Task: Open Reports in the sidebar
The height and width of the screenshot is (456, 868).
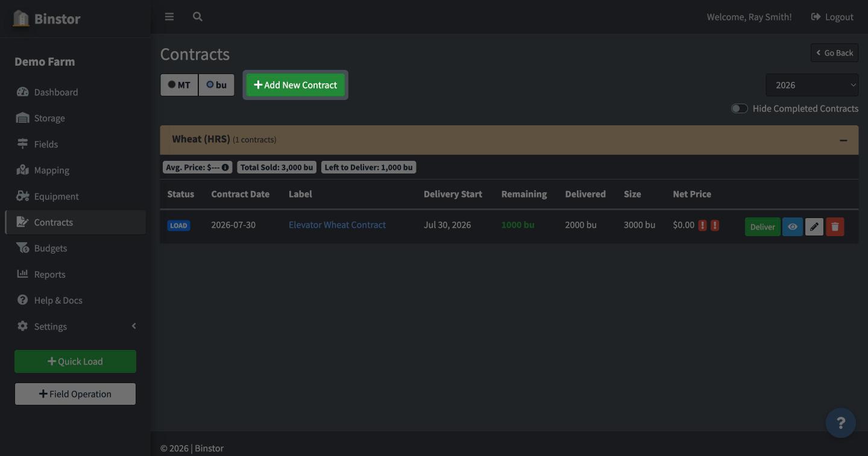Action: pyautogui.click(x=75, y=274)
